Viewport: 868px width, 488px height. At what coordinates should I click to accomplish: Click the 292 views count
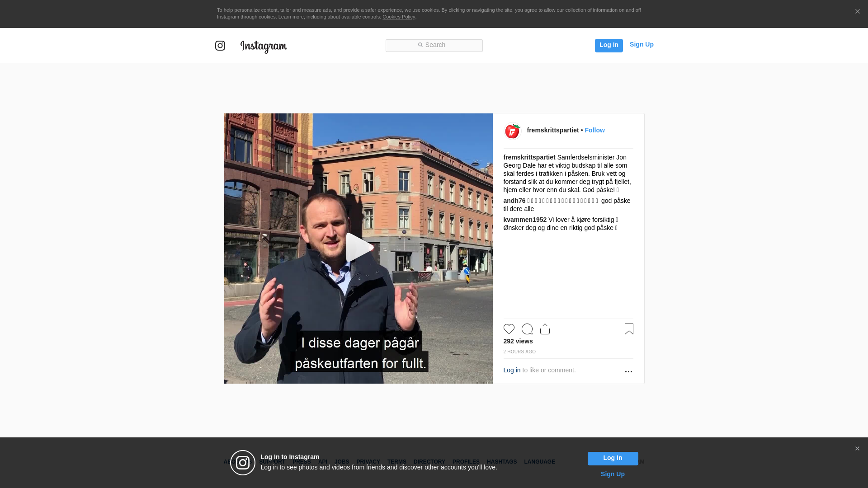pos(518,341)
